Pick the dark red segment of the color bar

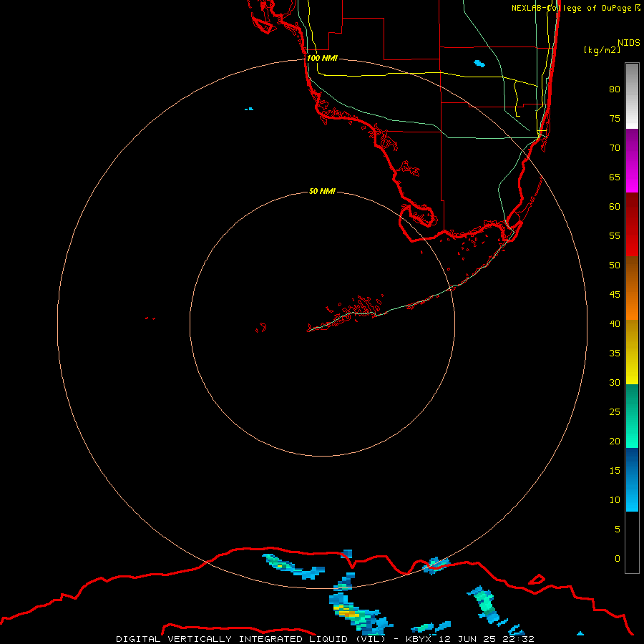[632, 224]
